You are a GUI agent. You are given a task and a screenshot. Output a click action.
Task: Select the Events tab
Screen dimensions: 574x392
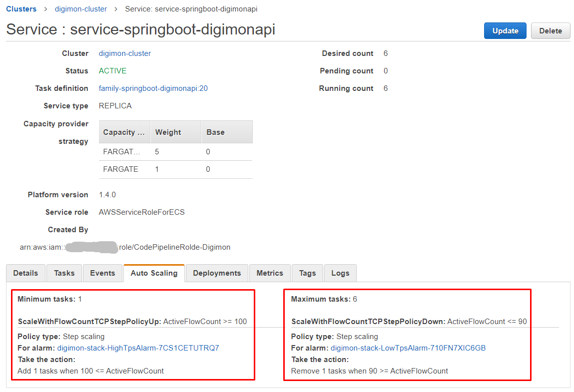pos(102,273)
